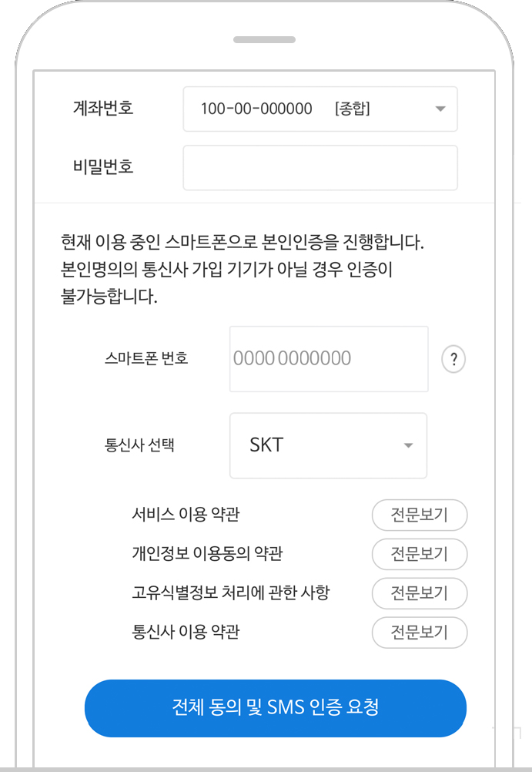This screenshot has height=772, width=532.
Task: Open 전문보기 for 개인정보 이용동의 약관
Action: [420, 554]
